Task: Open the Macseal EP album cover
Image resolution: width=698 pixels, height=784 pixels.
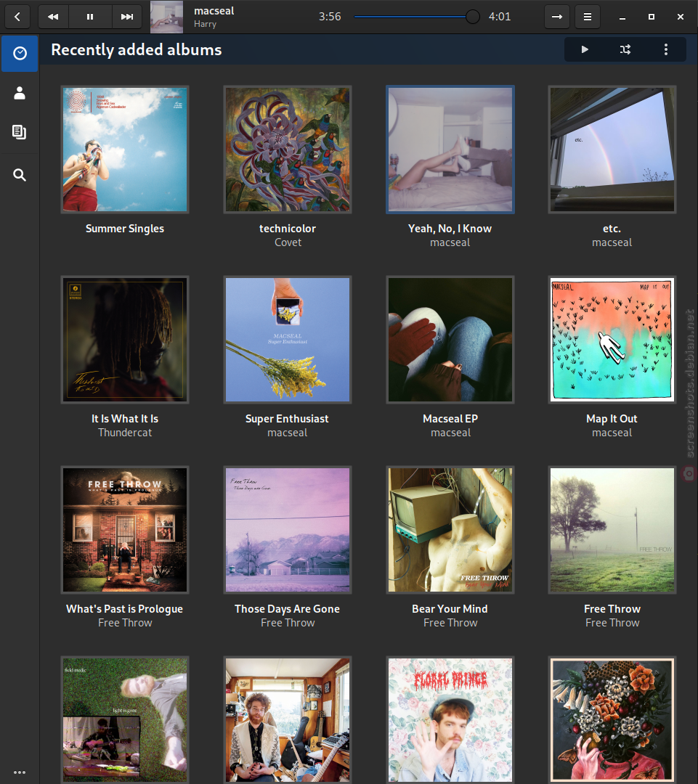Action: [x=450, y=340]
